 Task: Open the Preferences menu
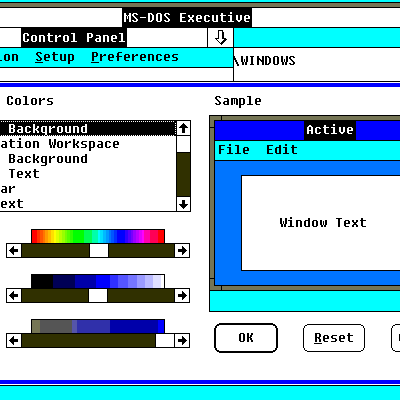point(135,57)
